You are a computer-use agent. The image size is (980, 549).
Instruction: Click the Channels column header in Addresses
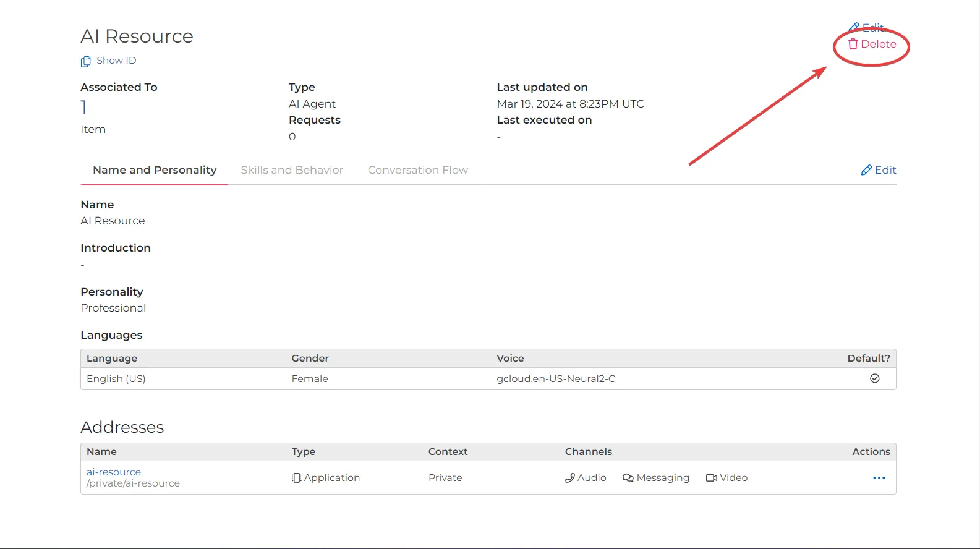tap(589, 452)
